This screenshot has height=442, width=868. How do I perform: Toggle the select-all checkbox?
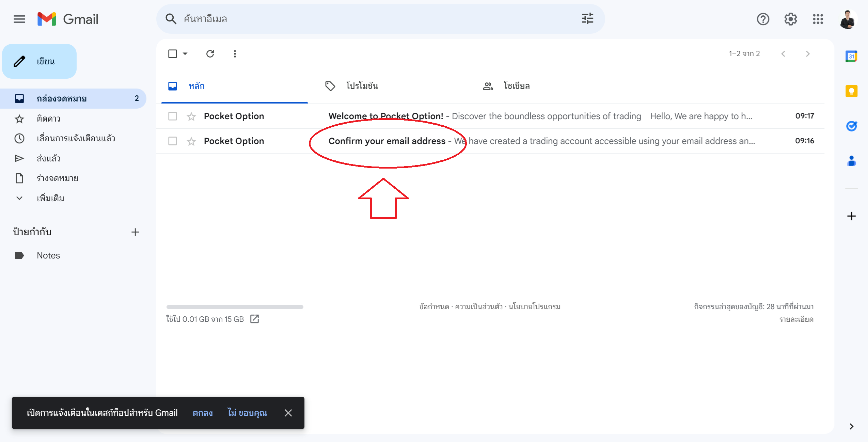[x=173, y=54]
